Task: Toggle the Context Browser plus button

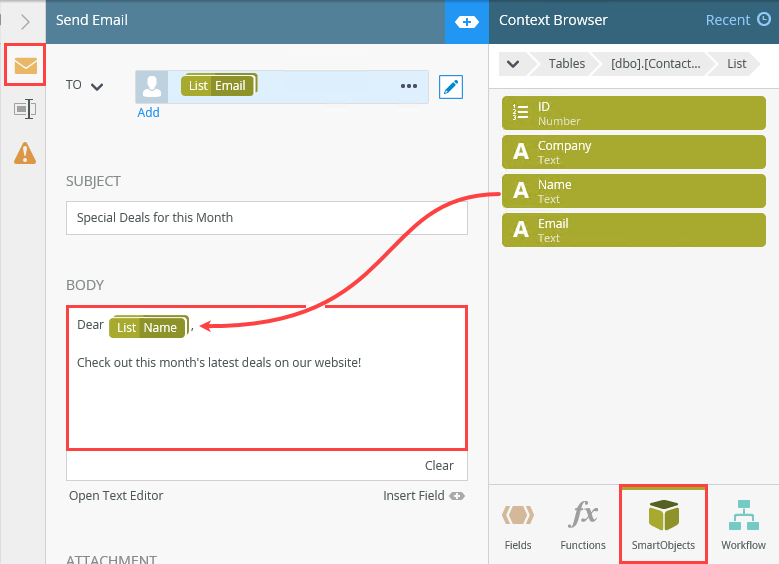Action: tap(467, 22)
